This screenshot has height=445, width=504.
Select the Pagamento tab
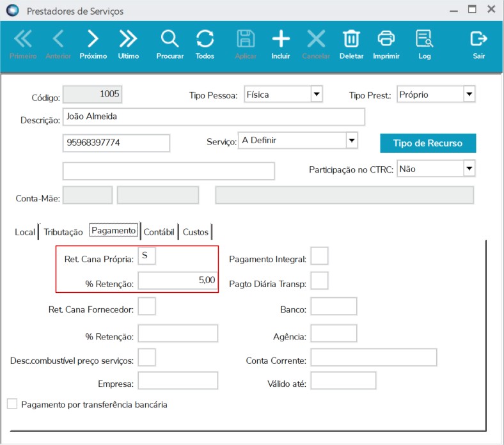click(x=113, y=230)
